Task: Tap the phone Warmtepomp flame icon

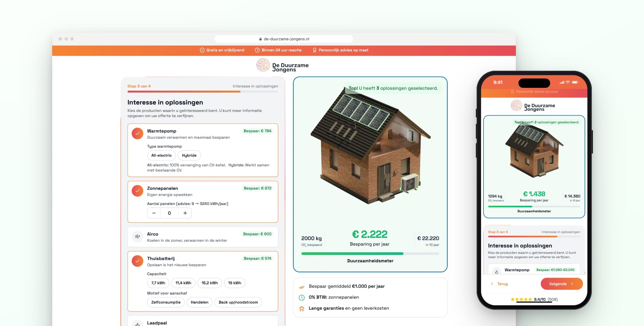Action: pos(496,272)
